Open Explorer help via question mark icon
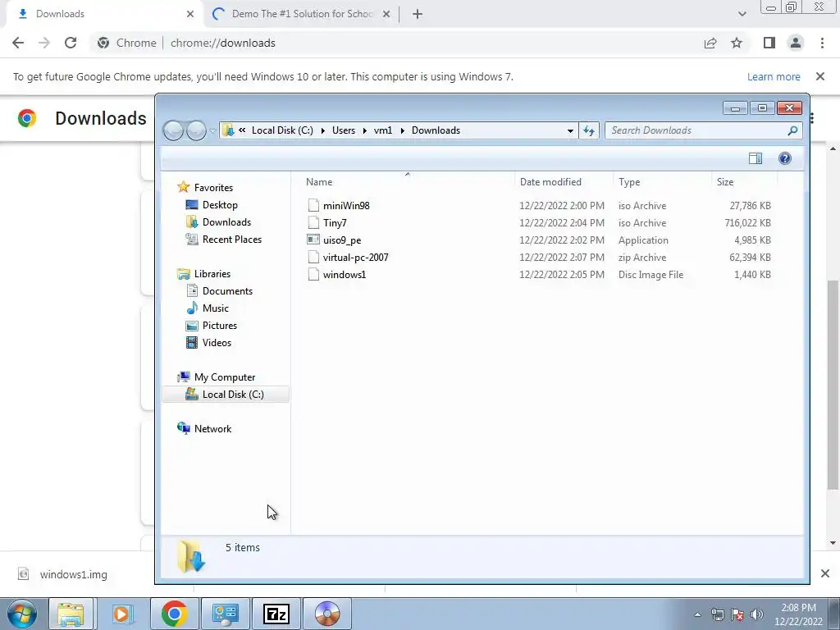This screenshot has width=840, height=630. pos(785,158)
